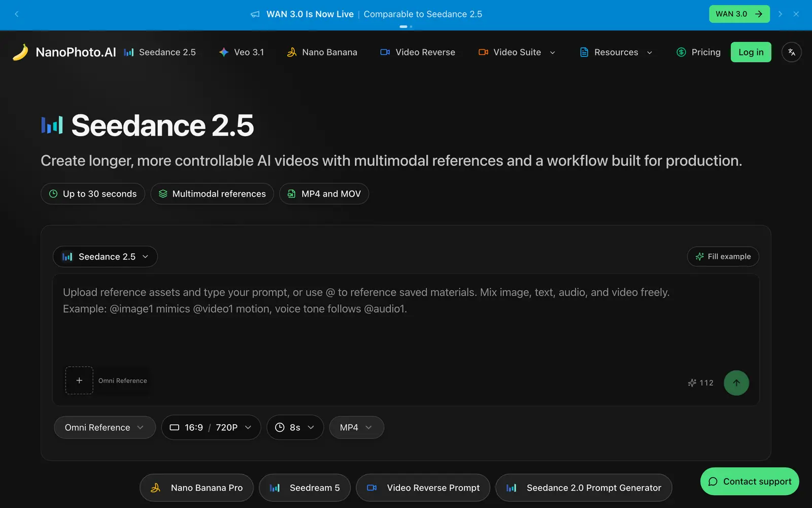Click the Up to 30 seconds badge
The height and width of the screenshot is (508, 812).
tap(93, 194)
